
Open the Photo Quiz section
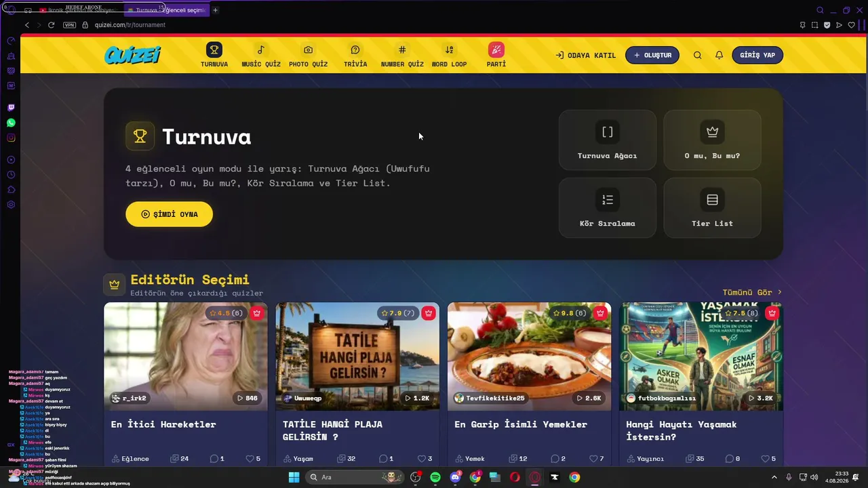pyautogui.click(x=308, y=55)
